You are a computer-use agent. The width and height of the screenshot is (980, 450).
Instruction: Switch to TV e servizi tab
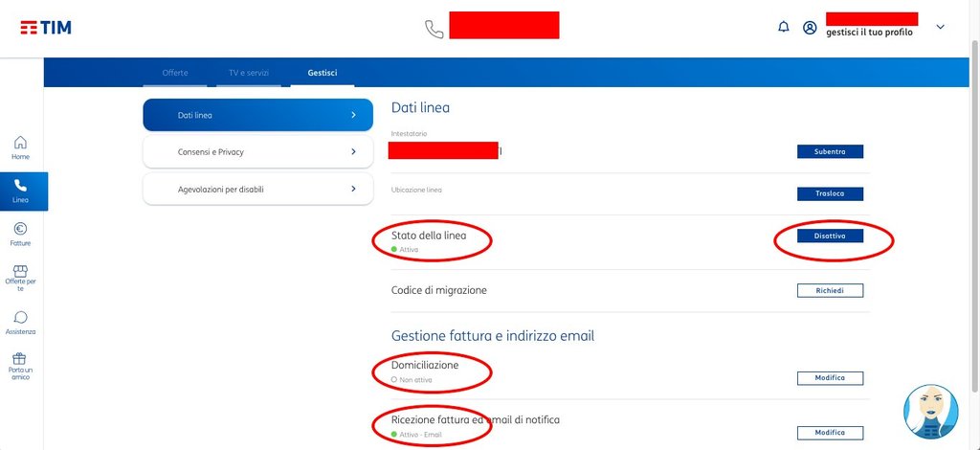(249, 73)
